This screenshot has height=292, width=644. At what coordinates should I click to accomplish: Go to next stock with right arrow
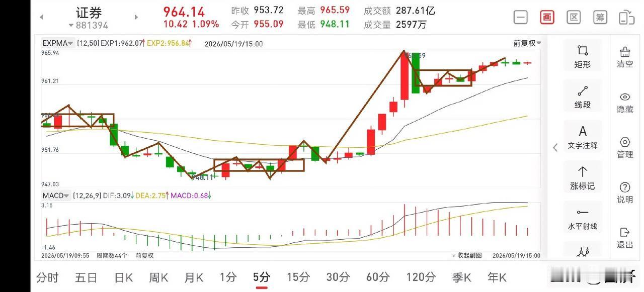click(x=136, y=17)
